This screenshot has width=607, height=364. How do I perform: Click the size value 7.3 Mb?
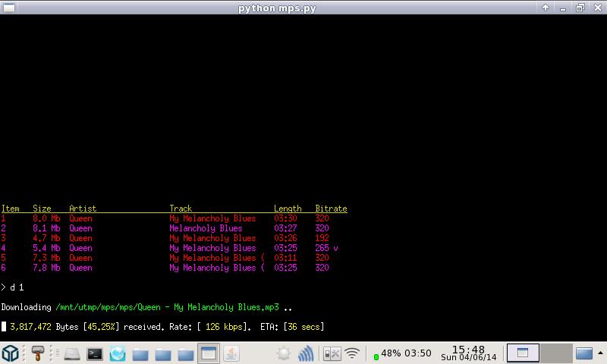click(x=46, y=258)
